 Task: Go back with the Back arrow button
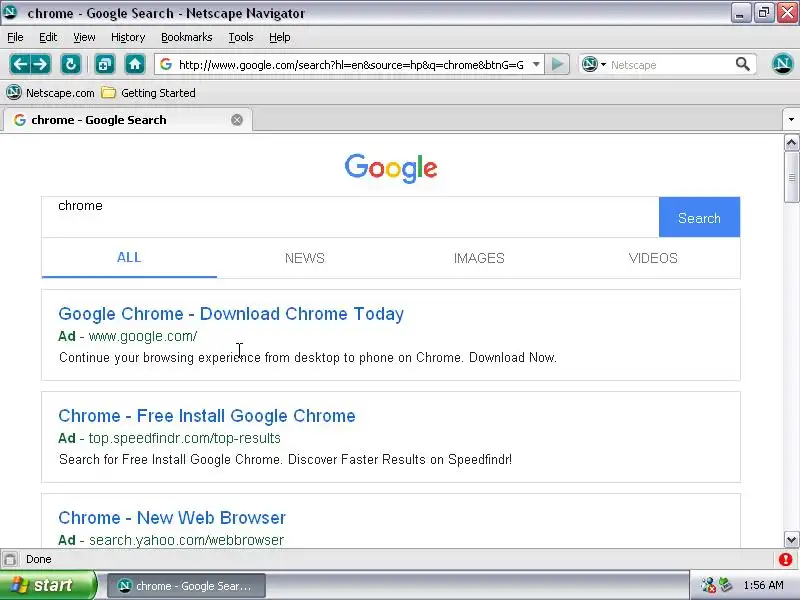tap(20, 64)
